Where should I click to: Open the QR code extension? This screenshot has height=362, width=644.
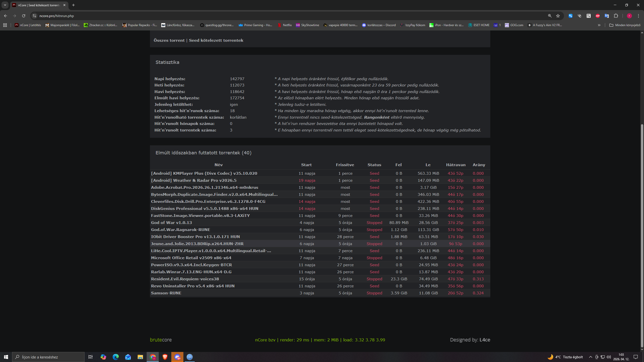589,16
